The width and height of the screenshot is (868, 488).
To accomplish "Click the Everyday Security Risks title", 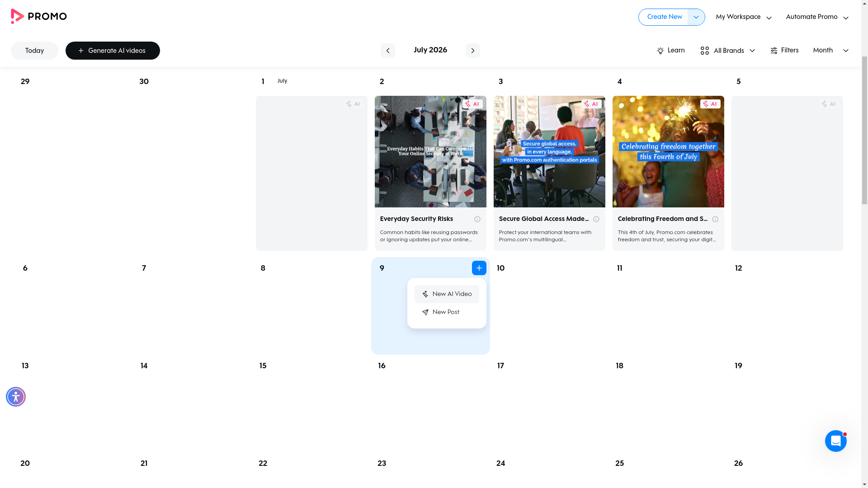I will 416,219.
